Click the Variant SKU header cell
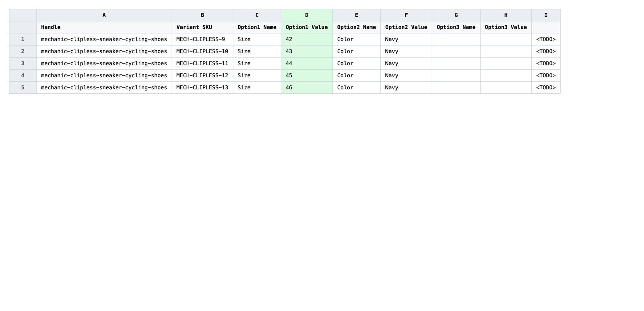 click(x=202, y=27)
